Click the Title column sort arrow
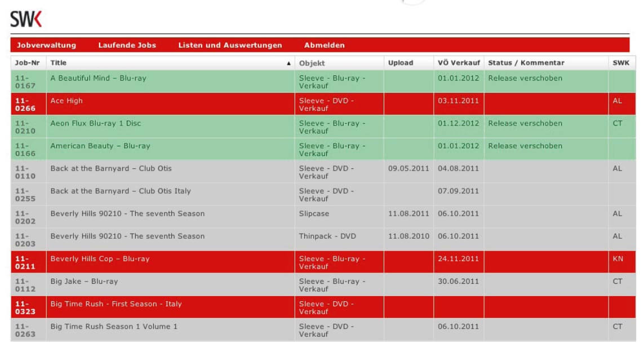 pos(288,64)
